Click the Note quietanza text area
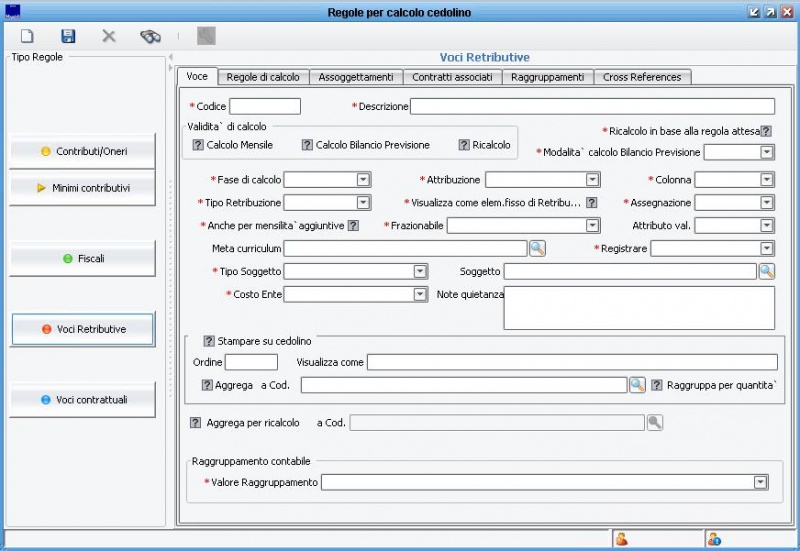 [x=639, y=307]
